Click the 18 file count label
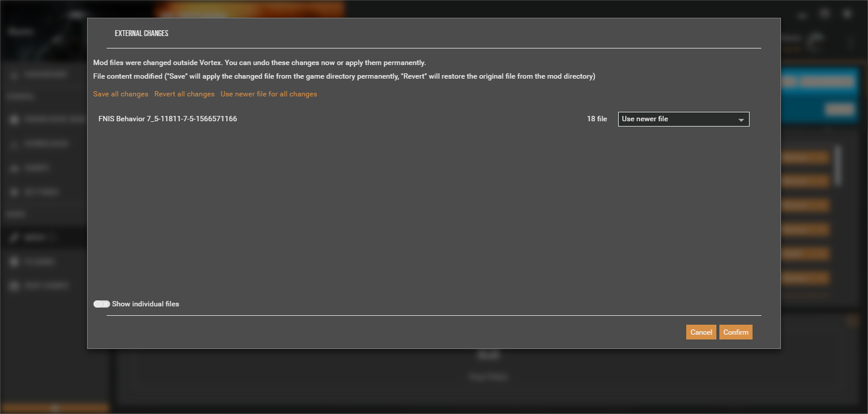The image size is (868, 414). (597, 119)
